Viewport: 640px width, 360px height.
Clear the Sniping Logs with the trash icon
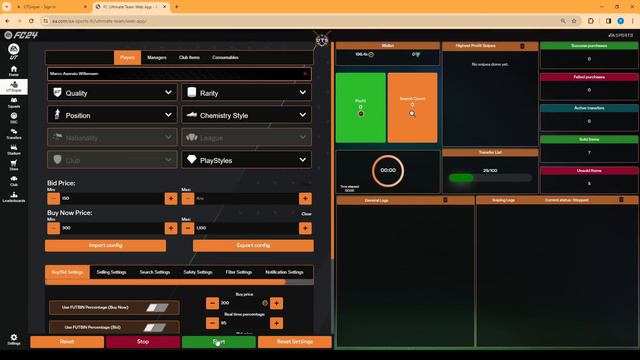pyautogui.click(x=621, y=200)
